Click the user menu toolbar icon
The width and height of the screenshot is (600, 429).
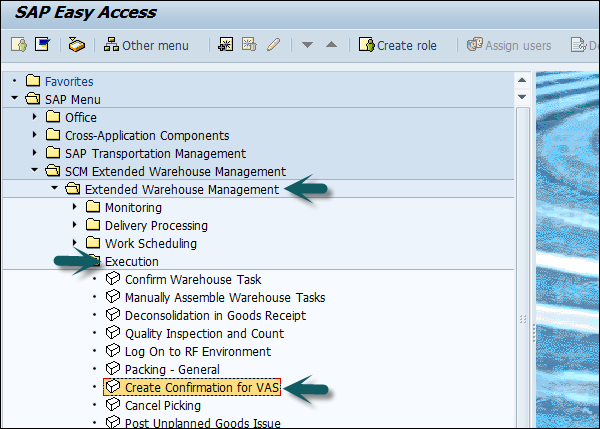click(18, 45)
